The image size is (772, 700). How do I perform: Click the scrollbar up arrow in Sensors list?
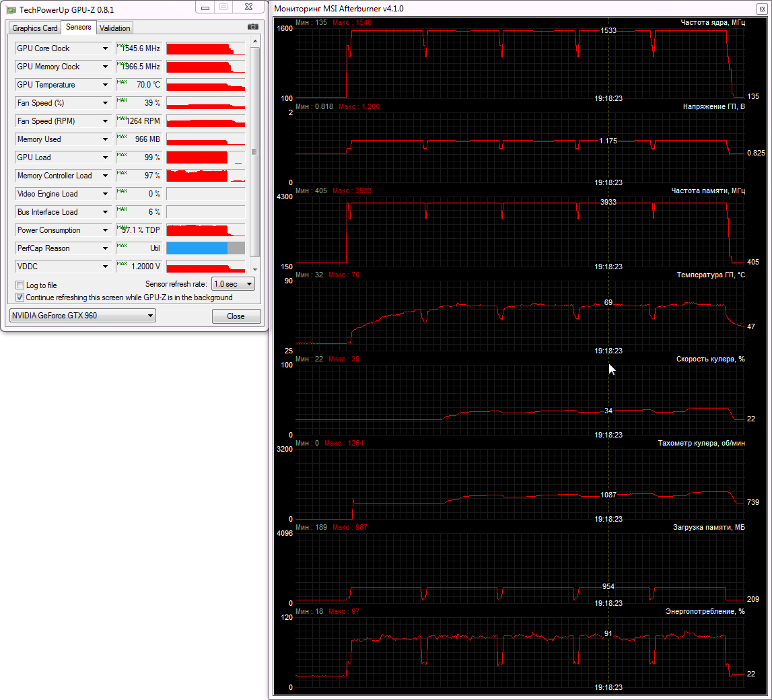click(x=254, y=42)
